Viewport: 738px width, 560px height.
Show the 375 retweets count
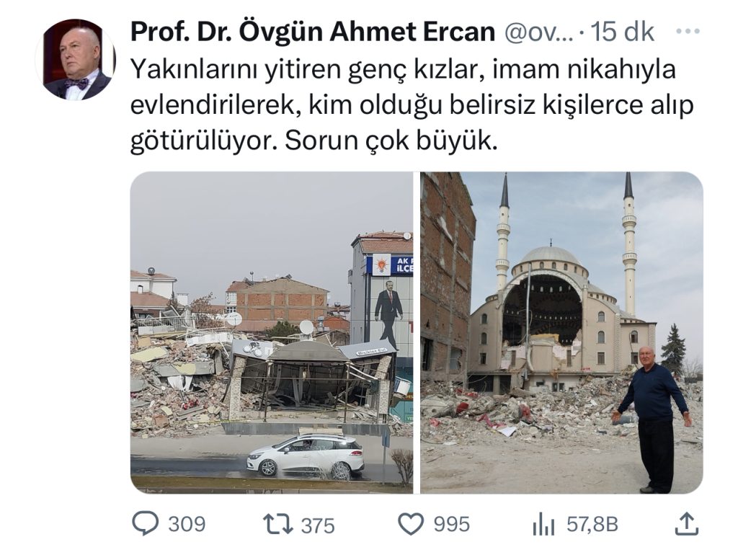pos(318,525)
